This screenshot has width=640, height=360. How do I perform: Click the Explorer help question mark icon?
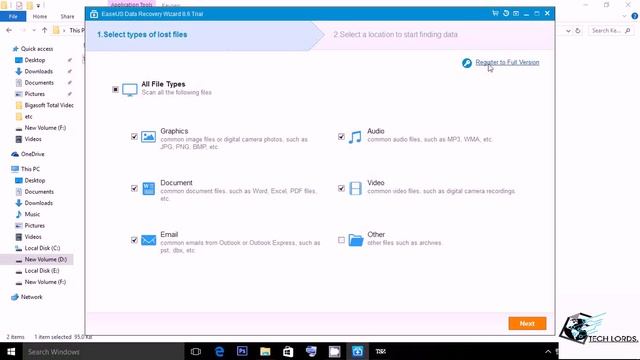click(634, 16)
